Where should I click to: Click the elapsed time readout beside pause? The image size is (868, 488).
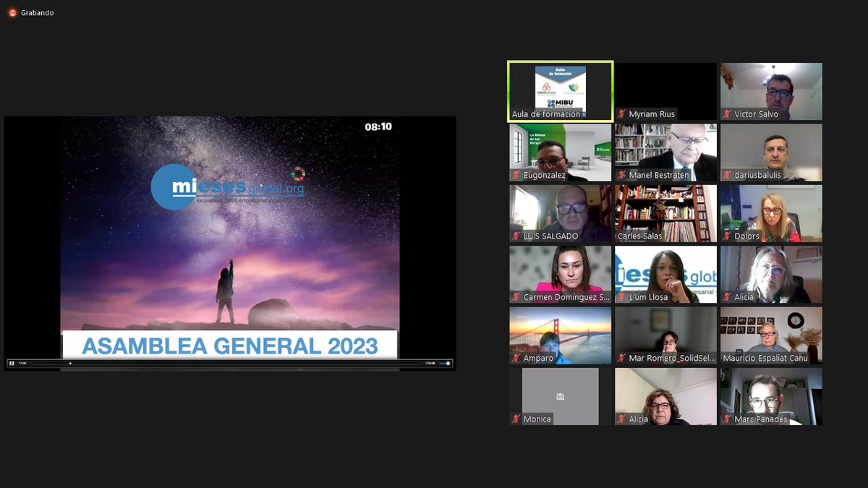click(23, 363)
